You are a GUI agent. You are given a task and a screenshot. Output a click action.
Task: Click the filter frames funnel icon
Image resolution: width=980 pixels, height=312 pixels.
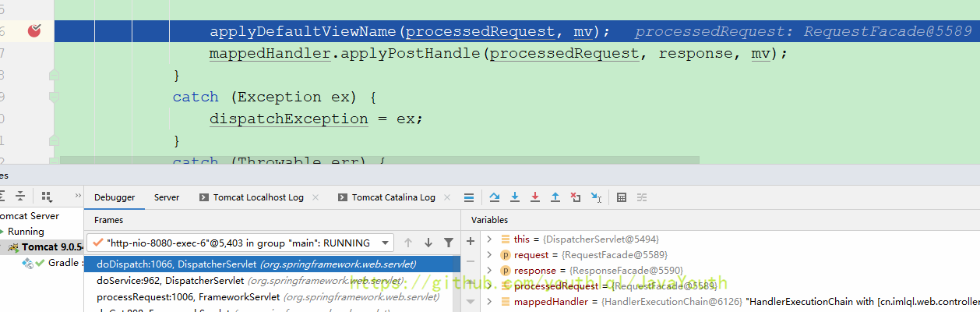(449, 243)
